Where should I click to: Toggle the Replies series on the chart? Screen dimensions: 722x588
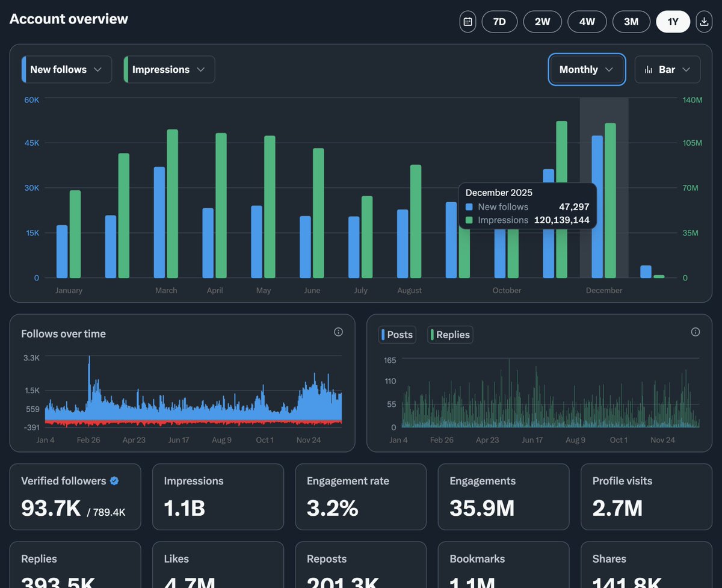point(450,335)
